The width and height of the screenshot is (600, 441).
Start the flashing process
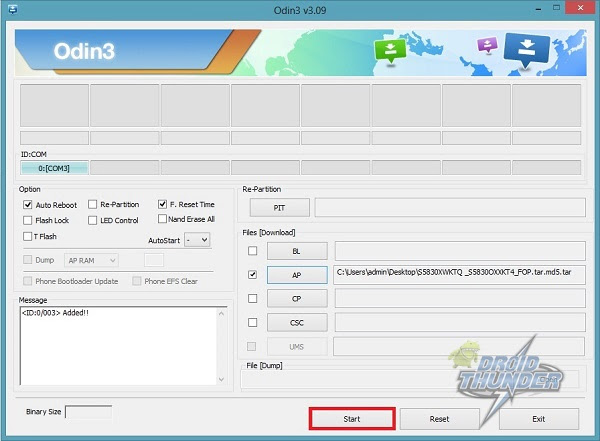point(352,419)
